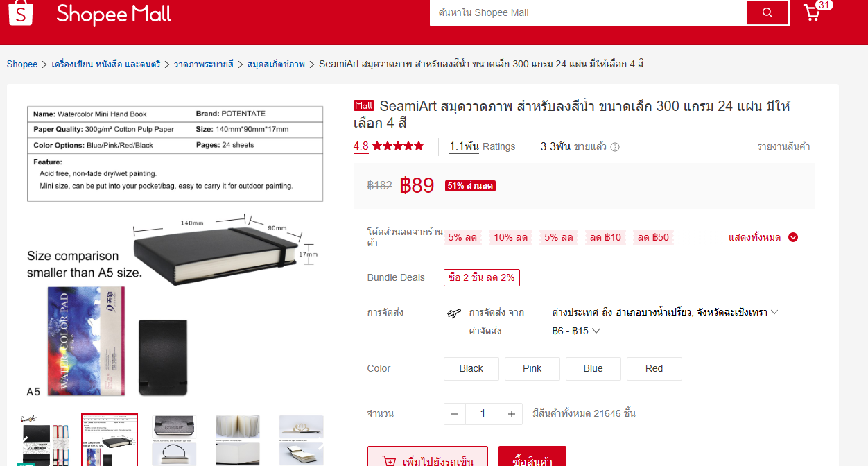Expand แสดงทั้งหมด shop vouchers

click(x=763, y=237)
